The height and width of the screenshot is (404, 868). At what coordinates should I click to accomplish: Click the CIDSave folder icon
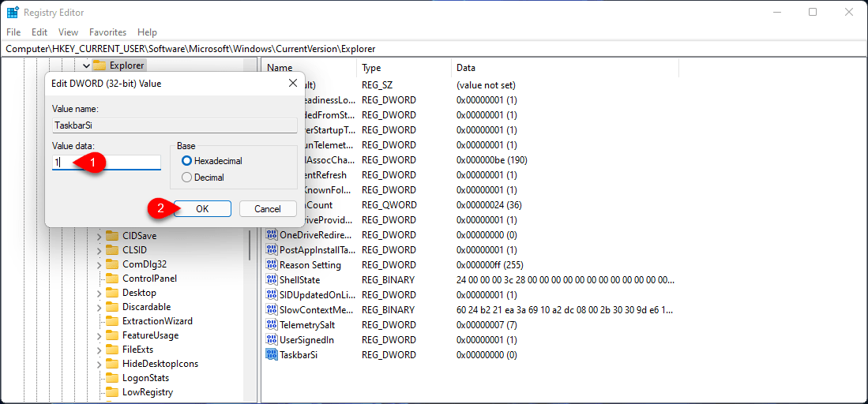[112, 235]
